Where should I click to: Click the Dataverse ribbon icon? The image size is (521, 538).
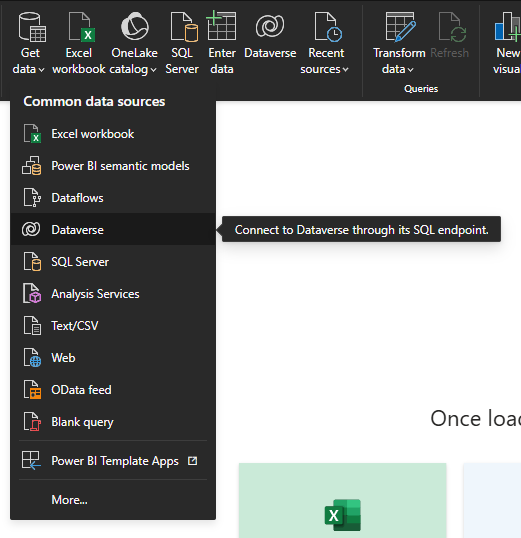[x=270, y=26]
